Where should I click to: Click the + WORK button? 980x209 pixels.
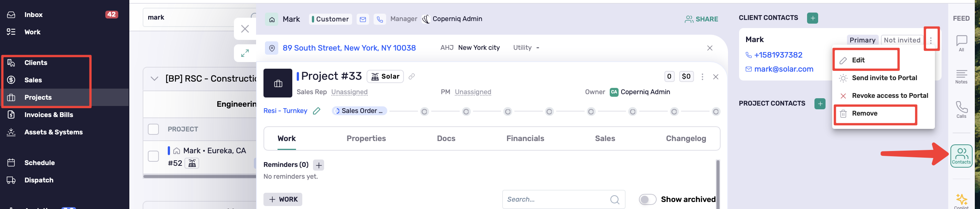[283, 199]
